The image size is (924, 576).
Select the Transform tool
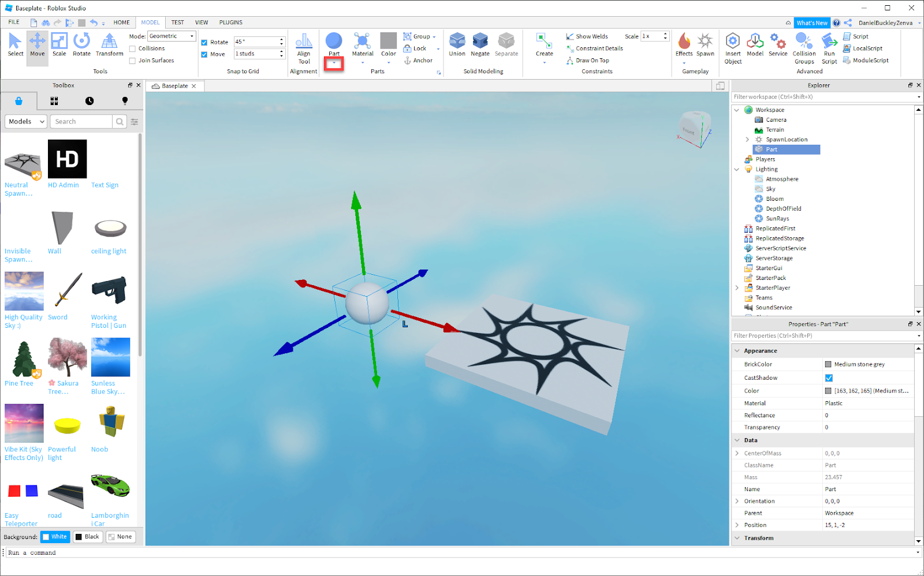pos(109,45)
